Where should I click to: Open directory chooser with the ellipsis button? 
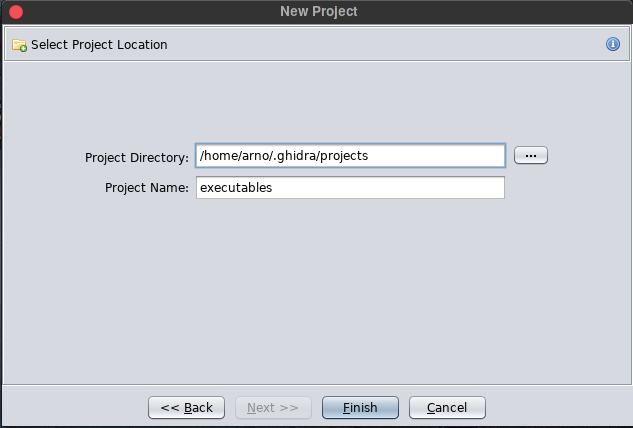pos(531,155)
